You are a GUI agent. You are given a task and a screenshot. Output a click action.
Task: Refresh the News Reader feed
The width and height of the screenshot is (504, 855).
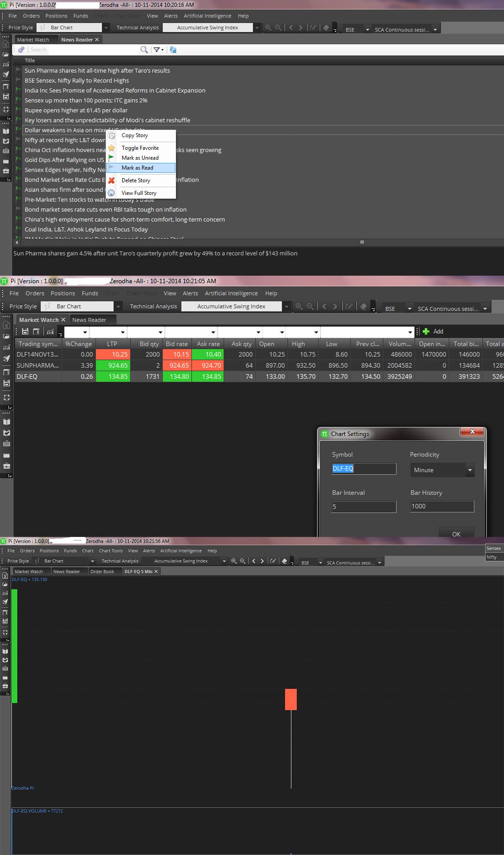(x=173, y=50)
